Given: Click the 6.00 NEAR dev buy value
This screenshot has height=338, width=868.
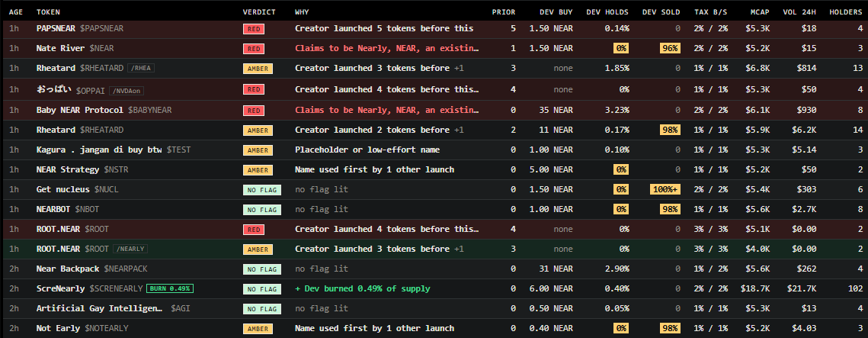Looking at the screenshot, I should pyautogui.click(x=551, y=288).
